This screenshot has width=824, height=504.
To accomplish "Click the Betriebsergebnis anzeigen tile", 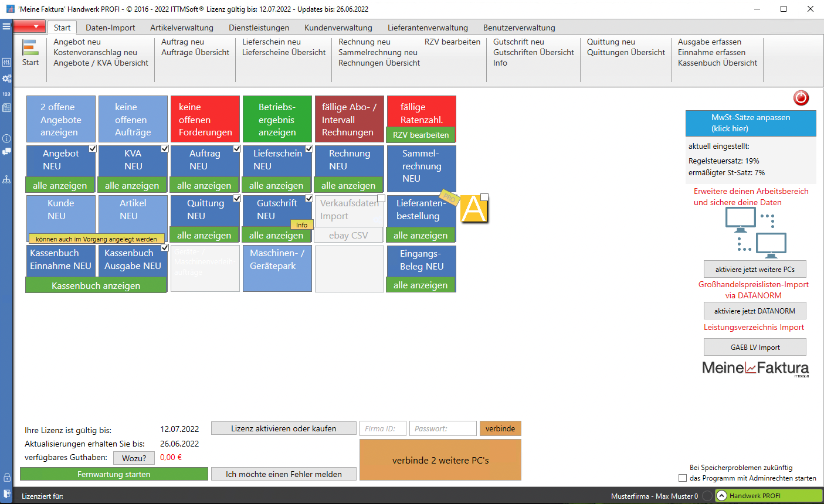I will tap(277, 119).
